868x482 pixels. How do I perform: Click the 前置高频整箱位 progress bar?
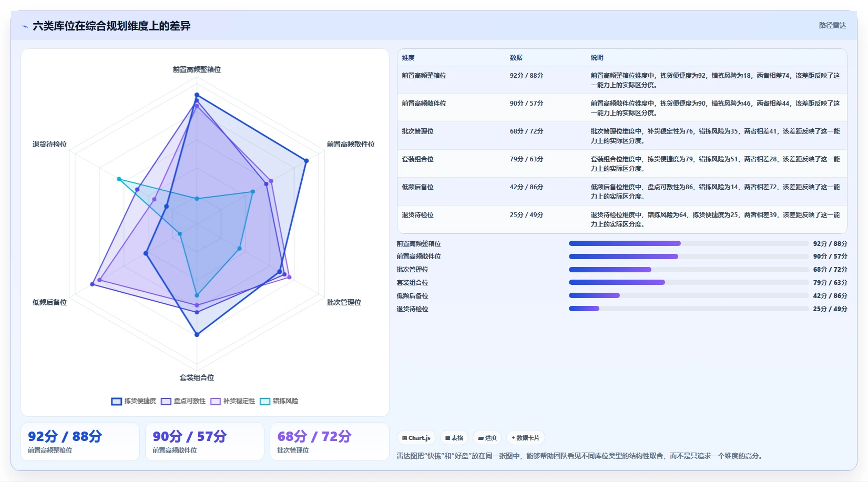click(x=689, y=243)
